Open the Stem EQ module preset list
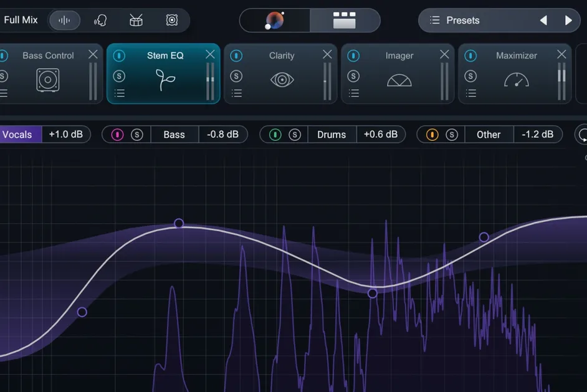This screenshot has width=587, height=392. coord(120,93)
